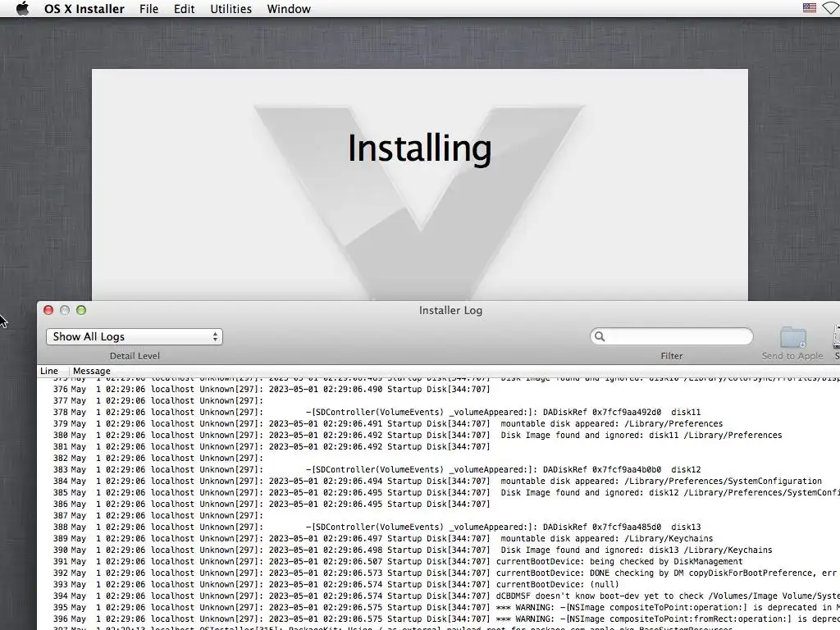Open the Edit menu
Viewport: 840px width, 630px height.
point(184,8)
